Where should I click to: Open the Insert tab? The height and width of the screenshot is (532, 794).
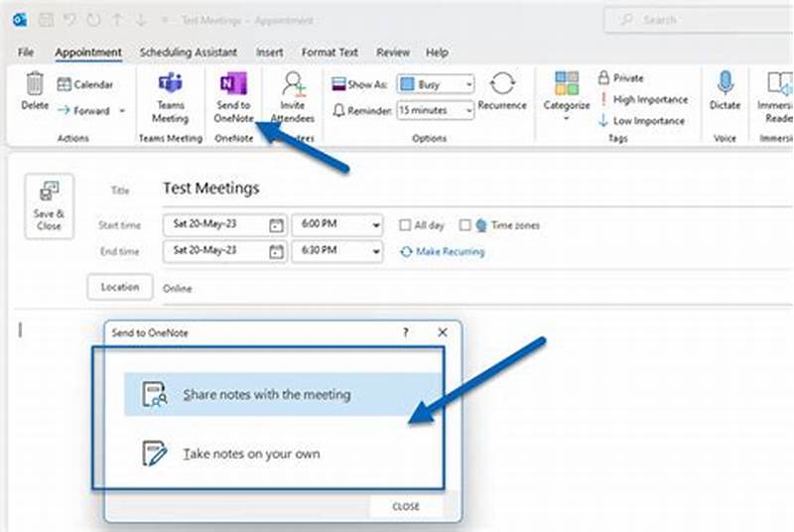coord(269,53)
